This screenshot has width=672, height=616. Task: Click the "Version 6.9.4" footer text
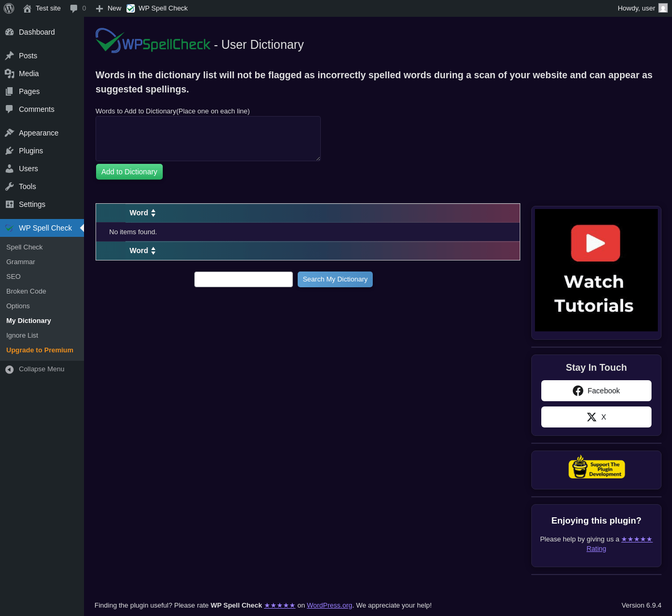point(642,605)
